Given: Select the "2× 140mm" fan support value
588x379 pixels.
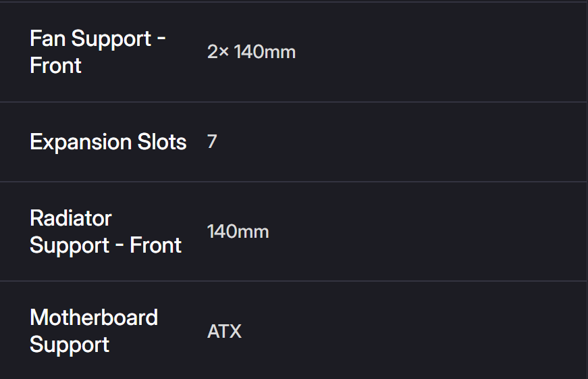Looking at the screenshot, I should (251, 52).
